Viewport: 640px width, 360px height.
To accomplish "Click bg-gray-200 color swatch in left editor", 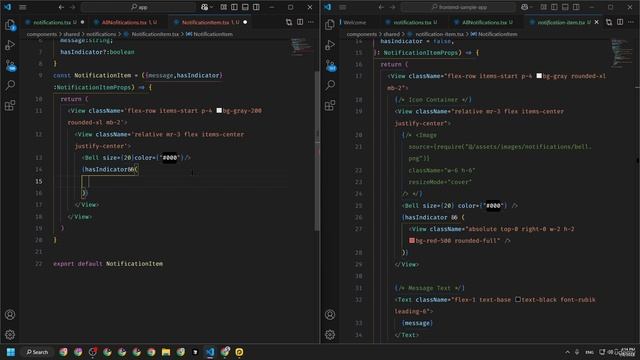I will point(219,111).
